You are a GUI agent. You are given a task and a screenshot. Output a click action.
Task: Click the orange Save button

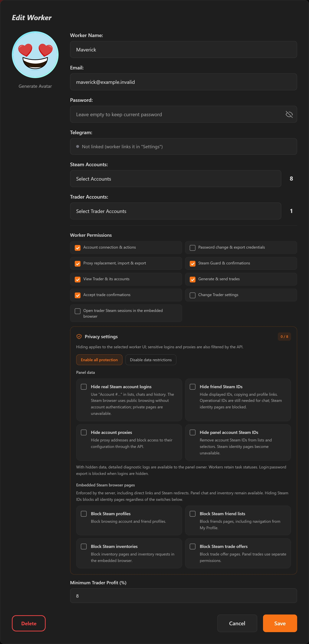280,623
